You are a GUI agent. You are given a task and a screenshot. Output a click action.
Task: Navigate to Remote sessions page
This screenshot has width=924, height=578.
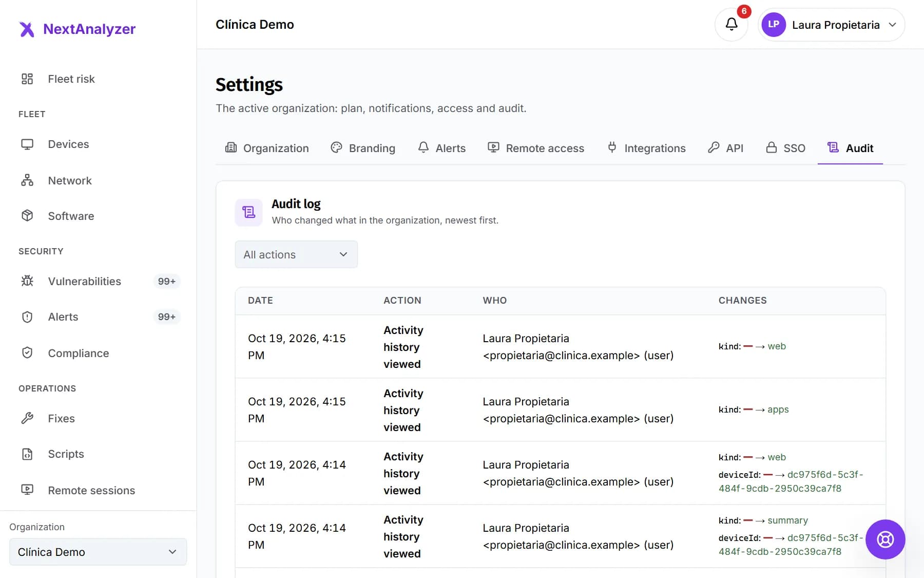tap(98, 490)
